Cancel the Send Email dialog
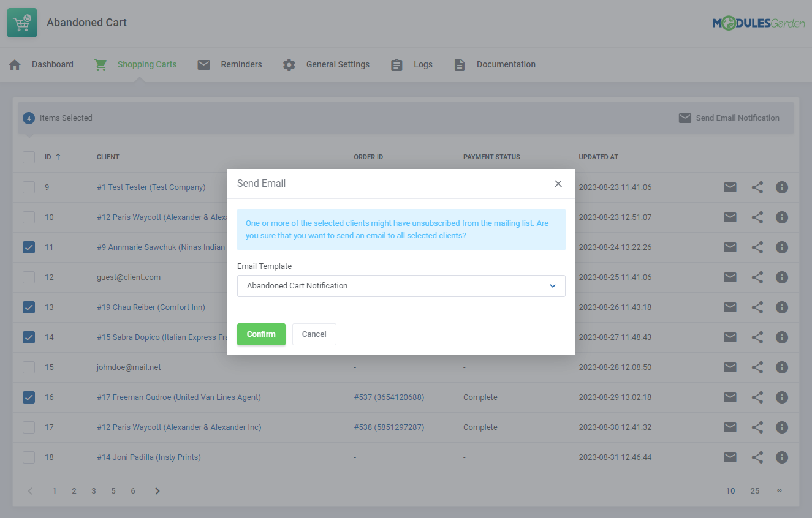The height and width of the screenshot is (518, 812). coord(314,334)
